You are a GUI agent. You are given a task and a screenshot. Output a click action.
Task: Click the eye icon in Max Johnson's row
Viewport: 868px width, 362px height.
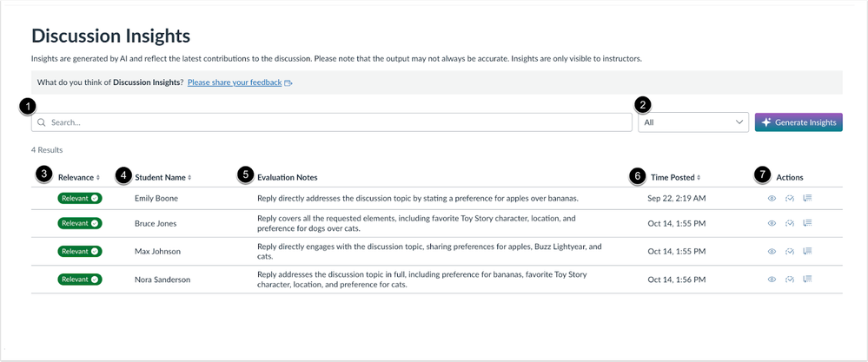click(x=772, y=252)
